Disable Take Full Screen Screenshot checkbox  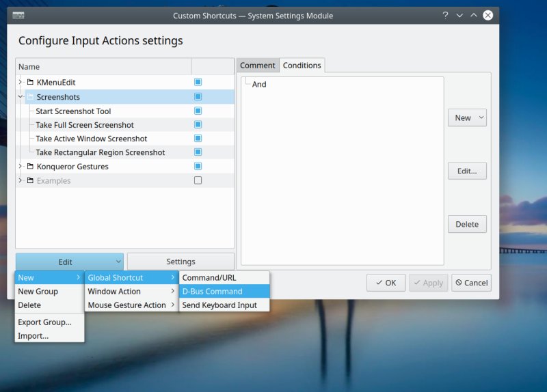198,125
